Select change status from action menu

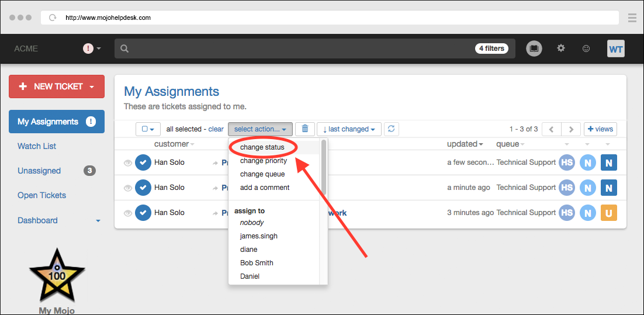tap(262, 147)
